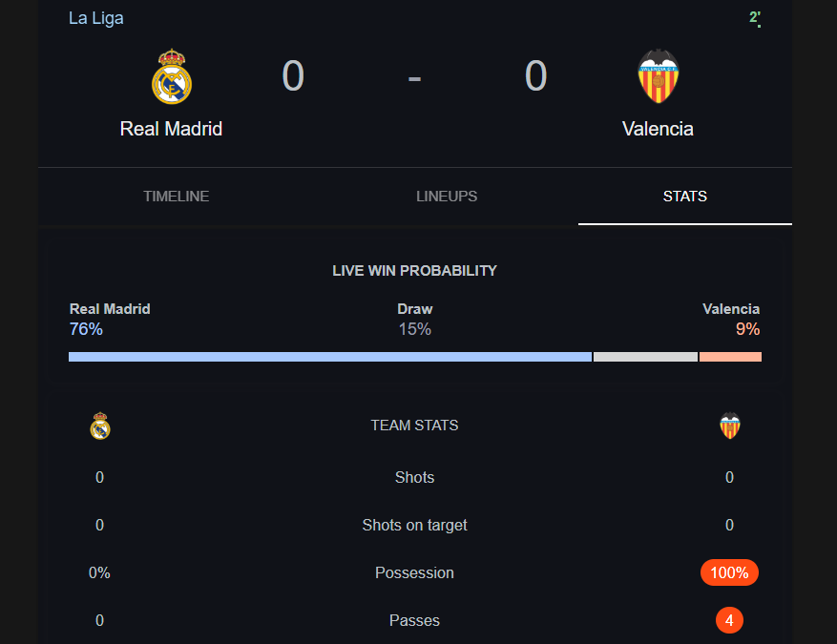837x644 pixels.
Task: Click Valencia's passes badge showing 4
Action: coord(729,620)
